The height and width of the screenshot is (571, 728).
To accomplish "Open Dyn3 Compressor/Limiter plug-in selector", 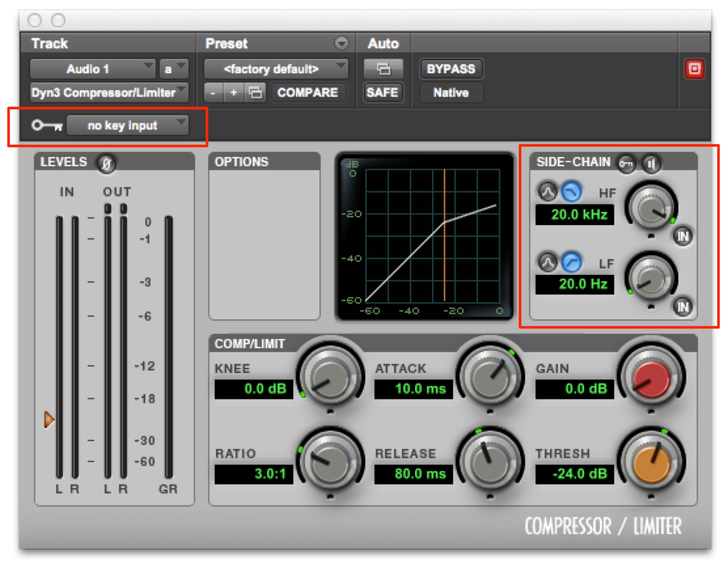I will pos(109,92).
